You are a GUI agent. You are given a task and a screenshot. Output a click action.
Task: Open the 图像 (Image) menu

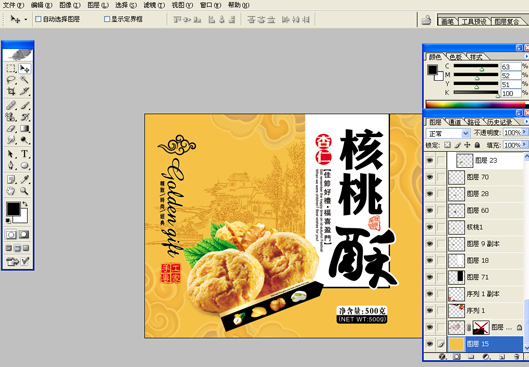tap(70, 5)
